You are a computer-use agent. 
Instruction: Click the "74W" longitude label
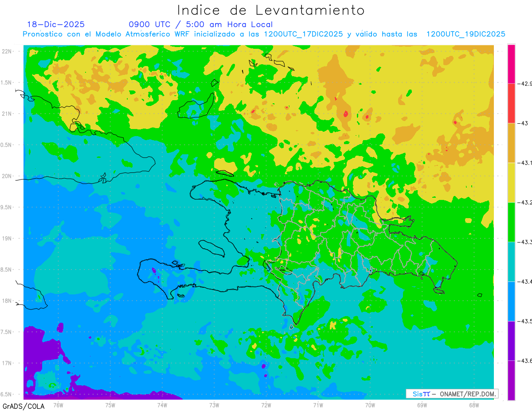pos(162,405)
